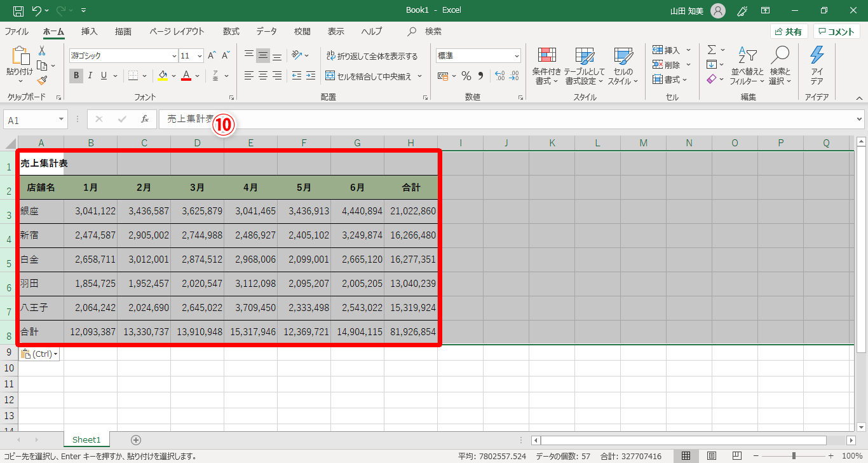Image resolution: width=868 pixels, height=463 pixels.
Task: Open the number format dropdown
Action: [x=516, y=56]
